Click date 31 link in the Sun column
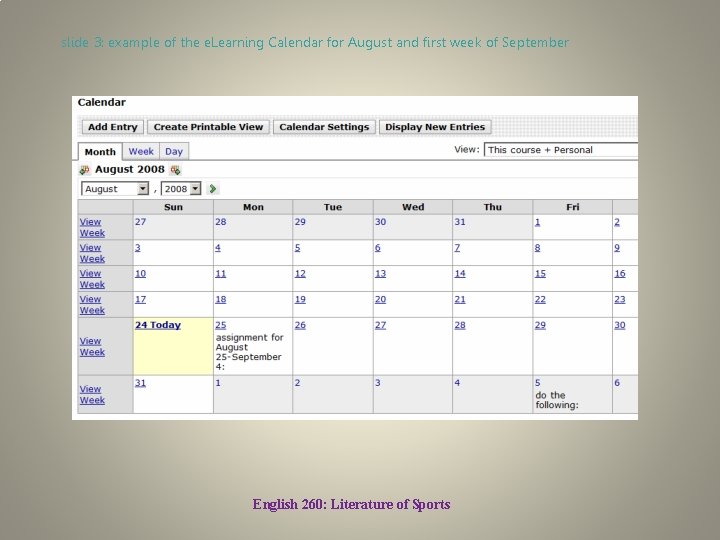Viewport: 720px width, 540px height. [x=141, y=382]
